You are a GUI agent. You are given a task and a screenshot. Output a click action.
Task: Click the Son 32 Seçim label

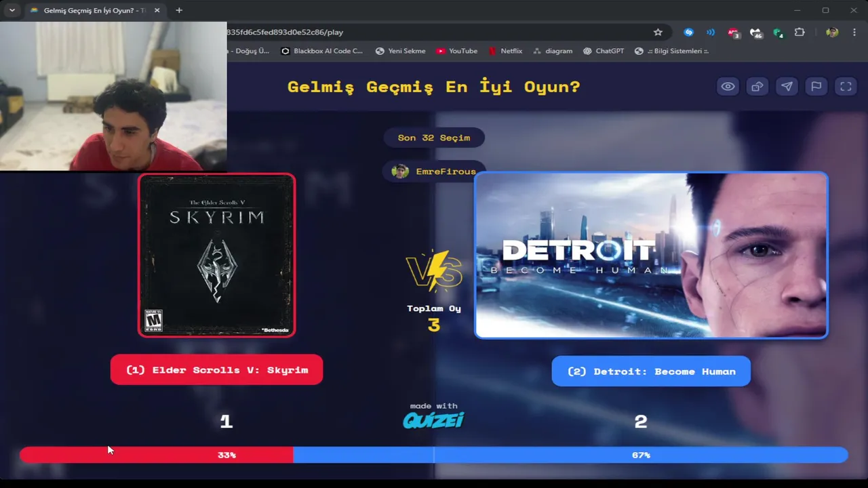(x=434, y=138)
